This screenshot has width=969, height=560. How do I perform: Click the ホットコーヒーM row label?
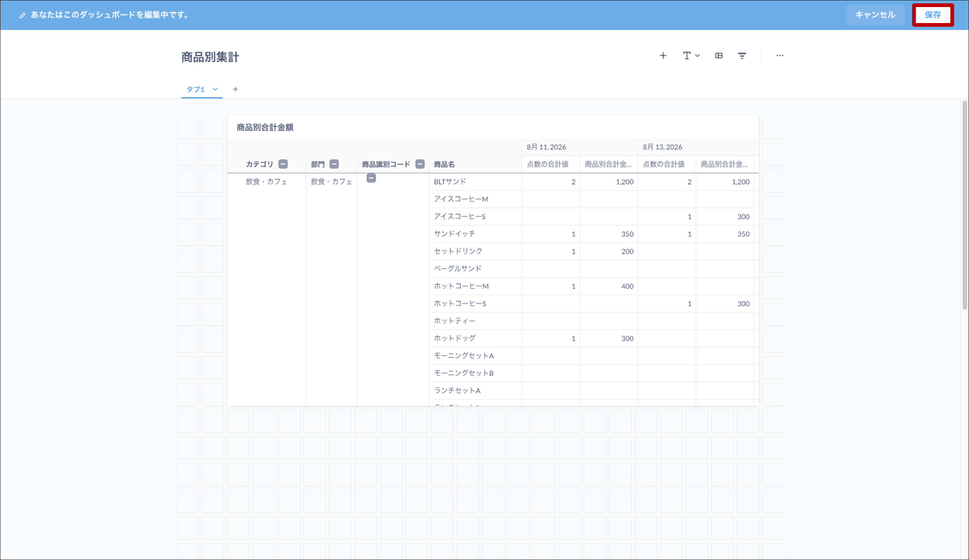point(461,286)
